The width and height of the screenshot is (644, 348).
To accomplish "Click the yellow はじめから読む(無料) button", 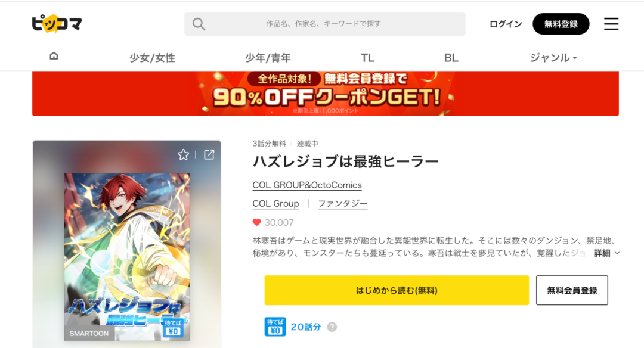I will point(397,290).
